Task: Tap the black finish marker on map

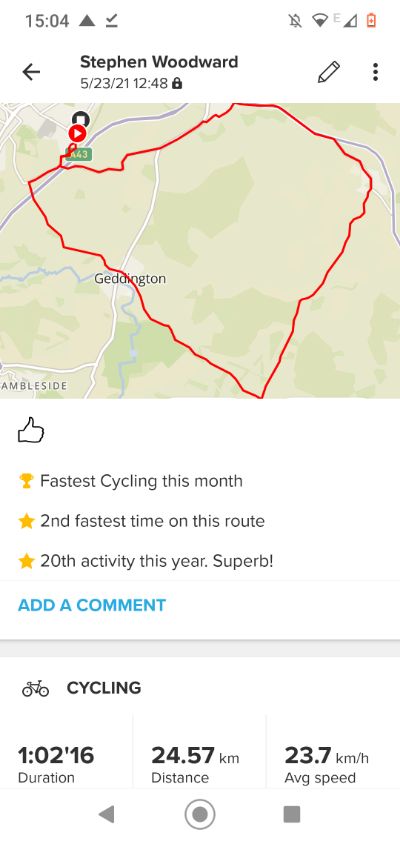Action: point(81,119)
